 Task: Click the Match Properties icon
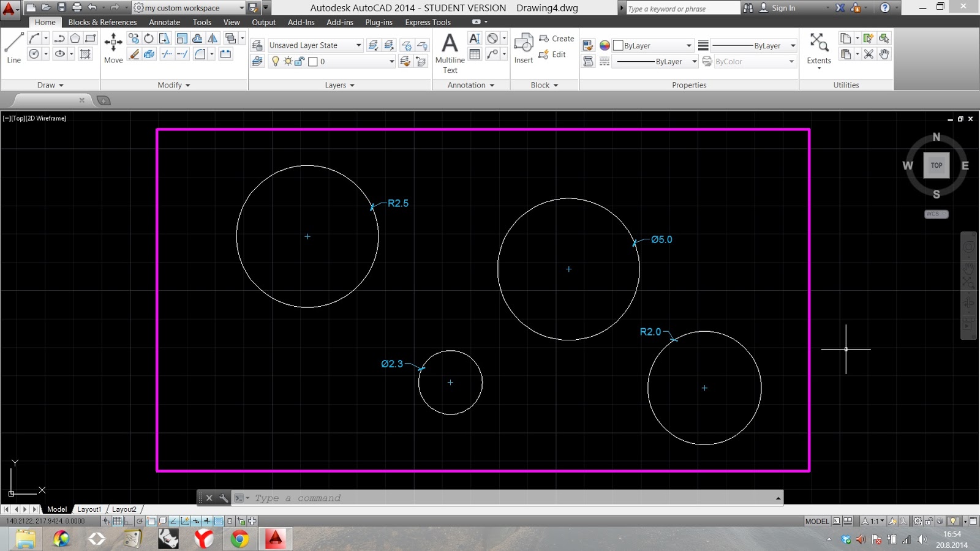(588, 45)
